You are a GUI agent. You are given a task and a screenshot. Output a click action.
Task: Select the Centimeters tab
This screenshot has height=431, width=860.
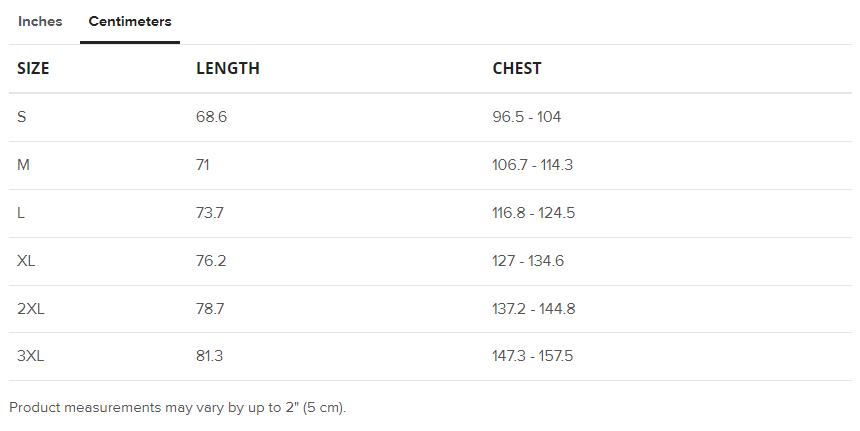tap(130, 22)
